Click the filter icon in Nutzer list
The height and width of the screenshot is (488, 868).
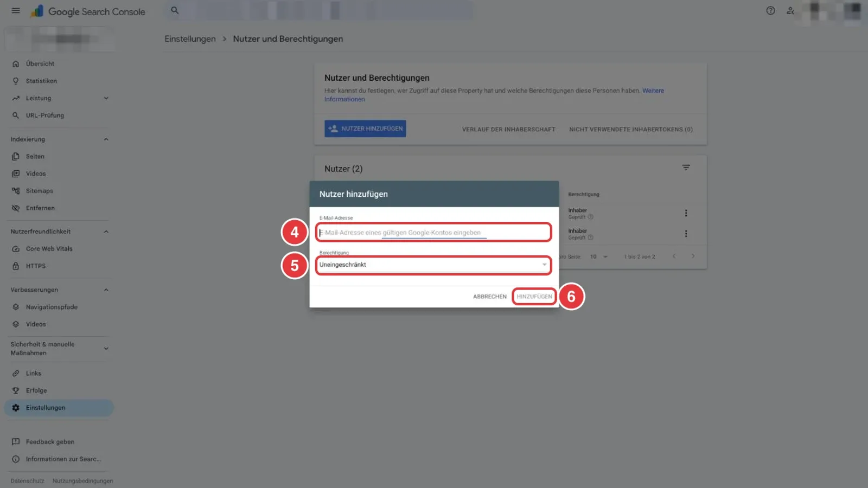(x=686, y=168)
